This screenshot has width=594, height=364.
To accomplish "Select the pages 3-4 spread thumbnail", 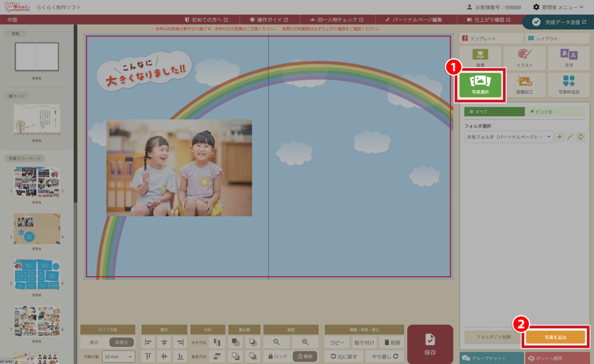I will click(x=37, y=229).
